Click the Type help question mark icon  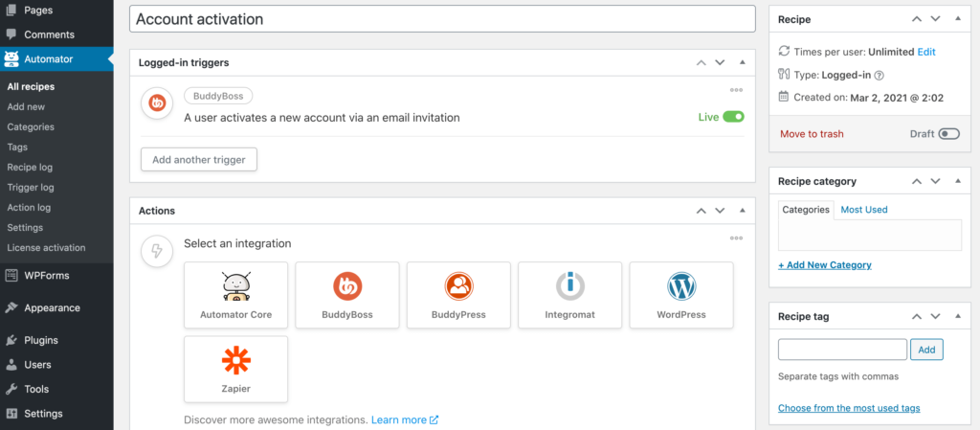pyautogui.click(x=879, y=76)
